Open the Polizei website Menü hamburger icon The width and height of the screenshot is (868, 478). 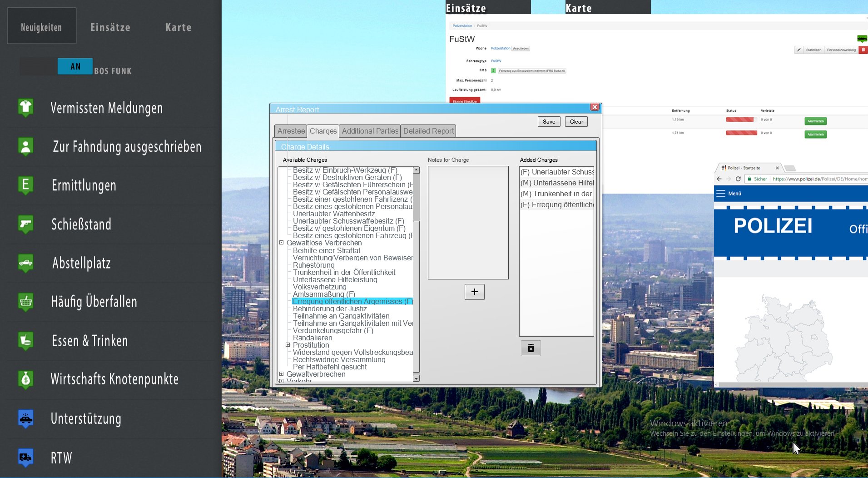pyautogui.click(x=721, y=194)
